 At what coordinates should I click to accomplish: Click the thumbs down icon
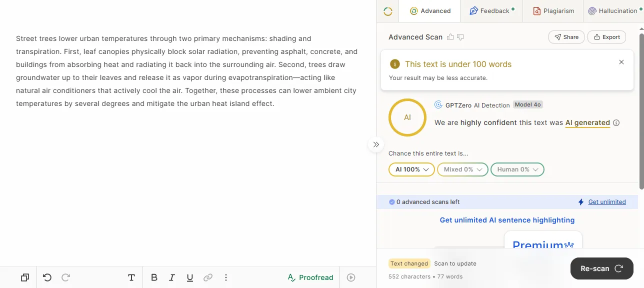pyautogui.click(x=460, y=37)
